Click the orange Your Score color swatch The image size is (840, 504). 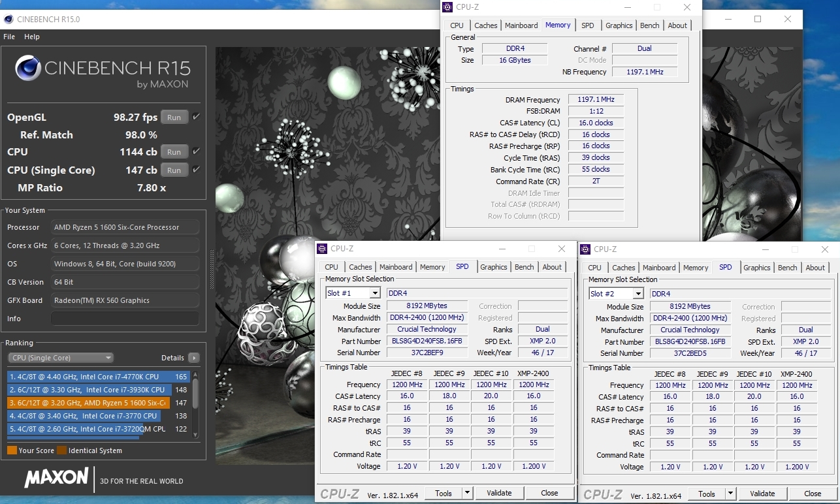(12, 450)
